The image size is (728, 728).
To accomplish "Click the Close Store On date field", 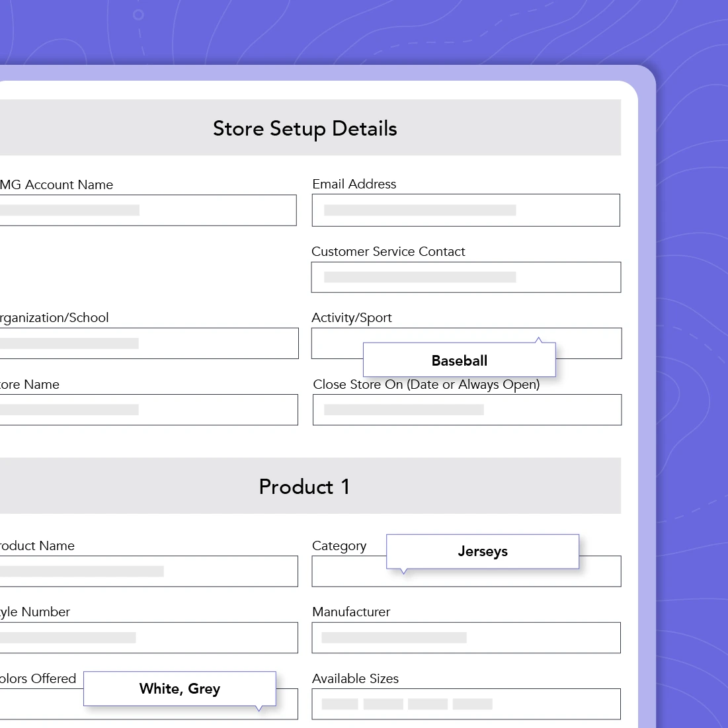I will pos(465,410).
